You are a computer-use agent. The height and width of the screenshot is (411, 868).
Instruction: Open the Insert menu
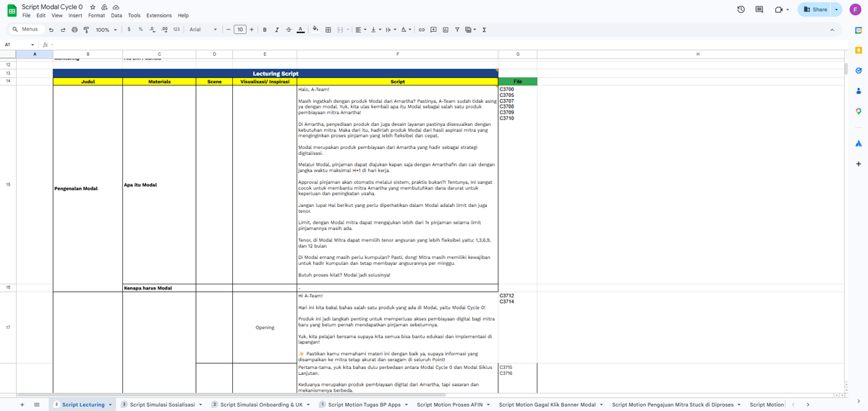tap(75, 15)
